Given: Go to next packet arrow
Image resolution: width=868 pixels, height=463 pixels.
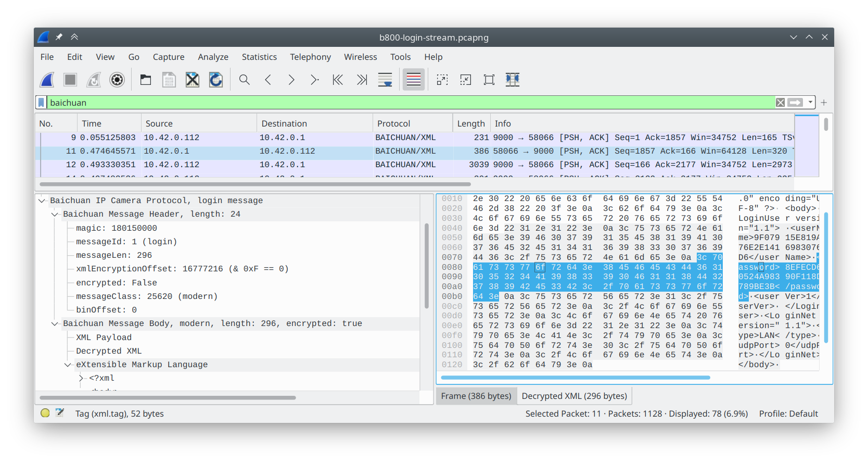Looking at the screenshot, I should point(291,80).
